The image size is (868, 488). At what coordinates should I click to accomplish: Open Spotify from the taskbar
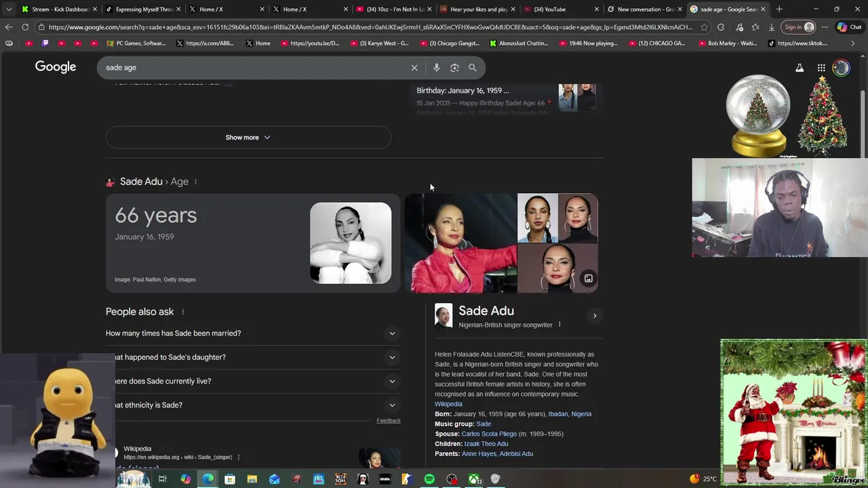429,479
